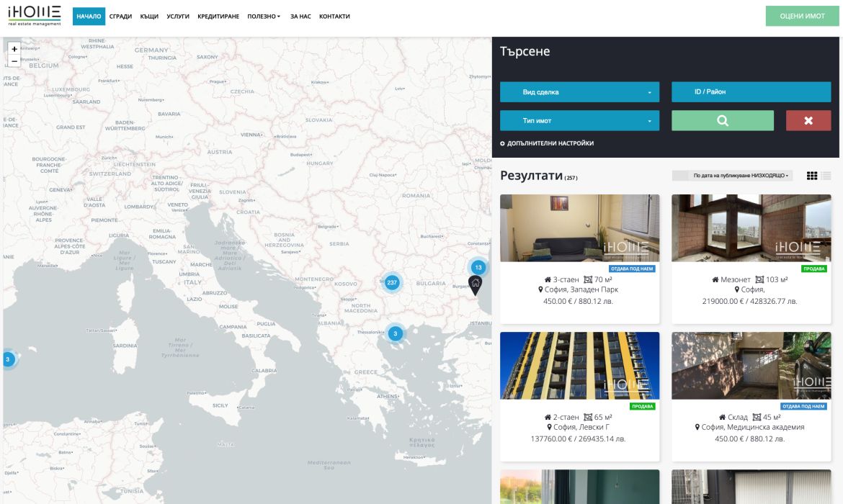Click the house marker pin on map
This screenshot has width=843, height=504.
(x=476, y=285)
